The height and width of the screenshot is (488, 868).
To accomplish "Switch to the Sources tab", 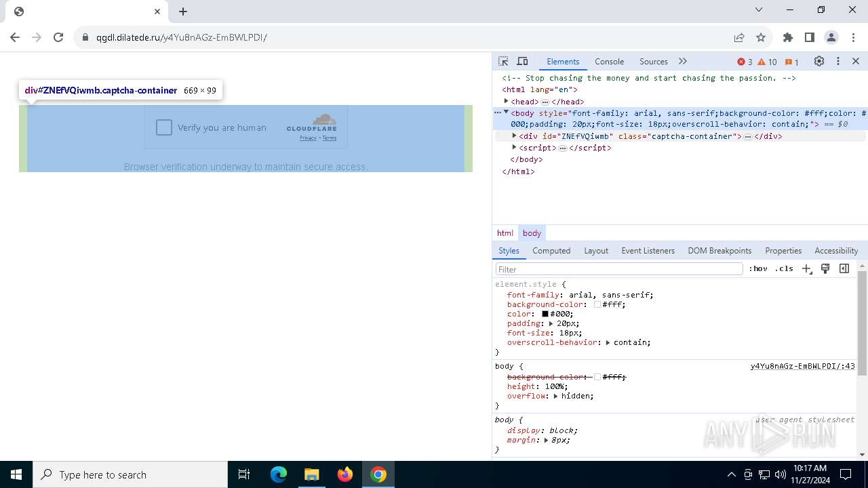I will coord(653,61).
